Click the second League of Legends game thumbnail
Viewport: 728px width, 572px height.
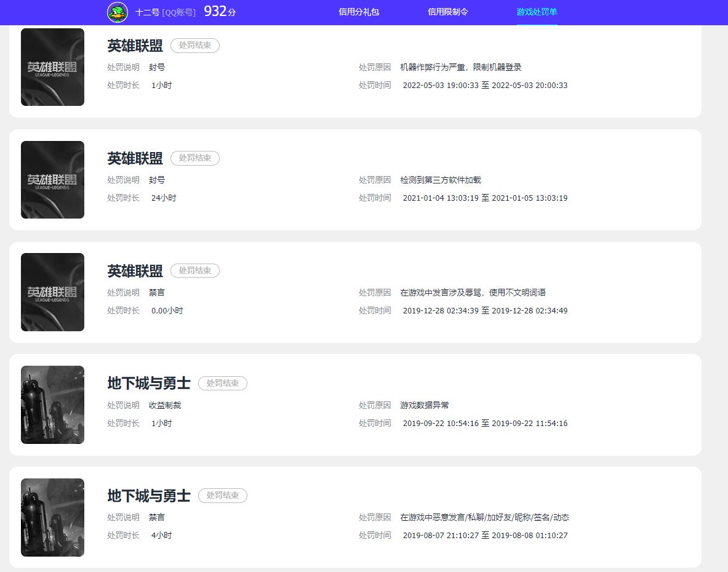click(52, 179)
